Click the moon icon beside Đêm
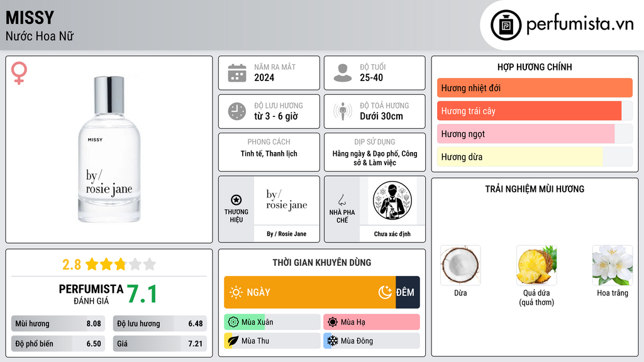This screenshot has width=644, height=362. tap(385, 292)
